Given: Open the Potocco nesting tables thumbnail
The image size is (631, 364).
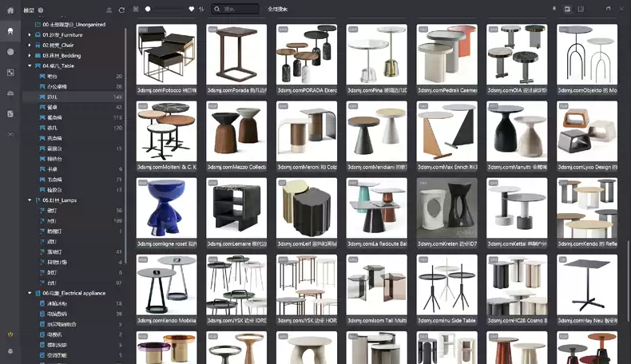Looking at the screenshot, I should click(x=167, y=54).
